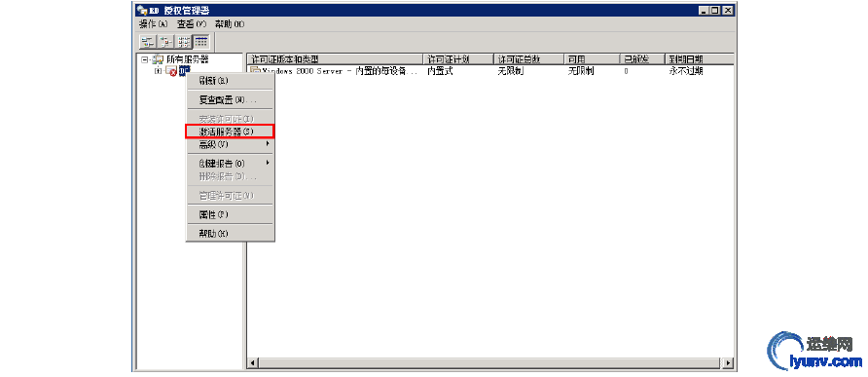Choose 复查配置(N)... from the context menu

pos(231,99)
